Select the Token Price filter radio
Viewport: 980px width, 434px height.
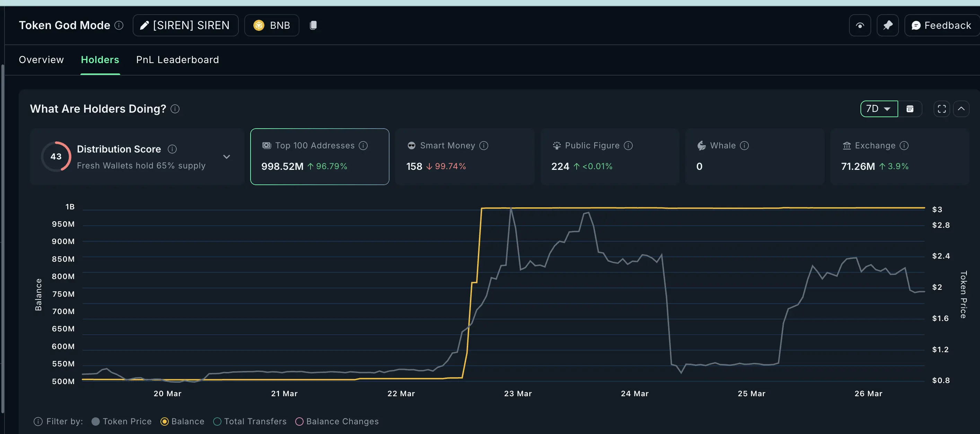point(96,421)
